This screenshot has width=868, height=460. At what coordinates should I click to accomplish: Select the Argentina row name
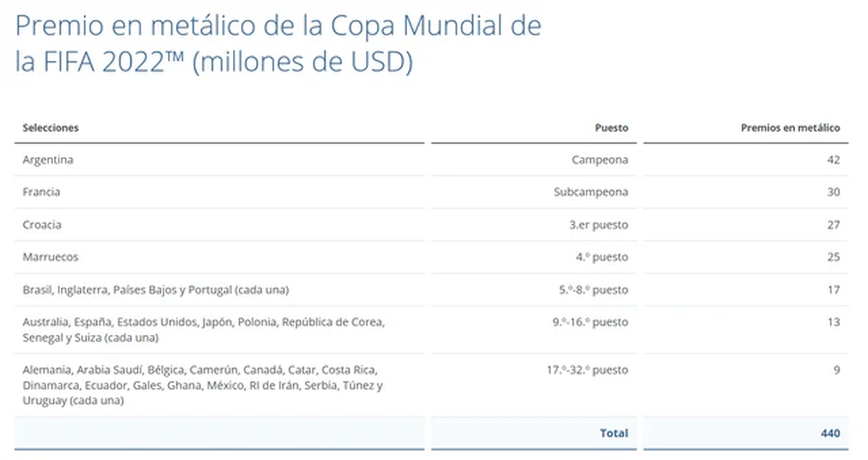pyautogui.click(x=48, y=160)
